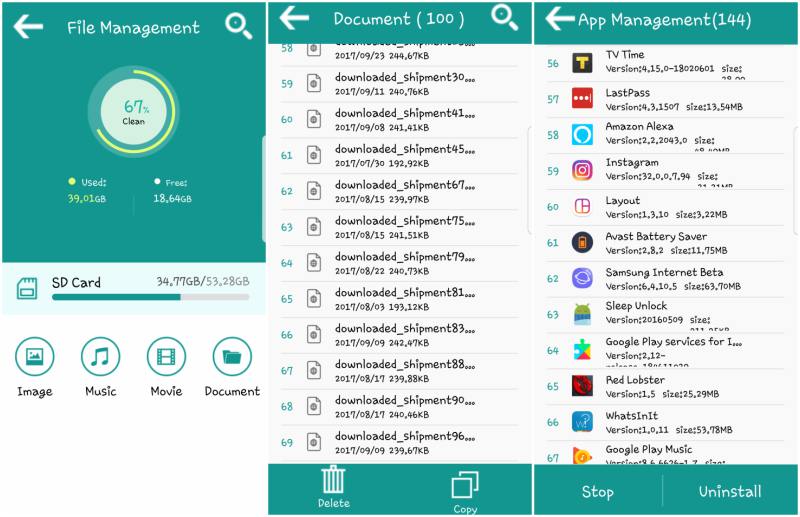Tap the Samsung Internet Beta name

click(664, 273)
